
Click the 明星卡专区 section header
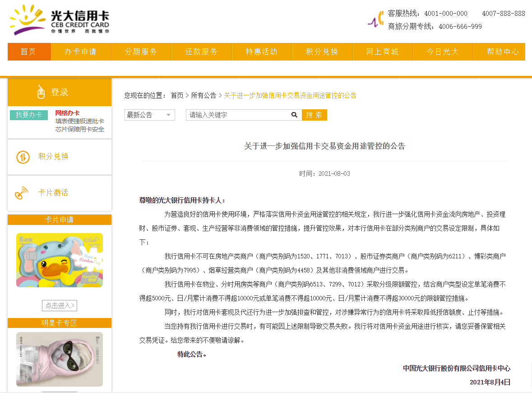point(60,323)
